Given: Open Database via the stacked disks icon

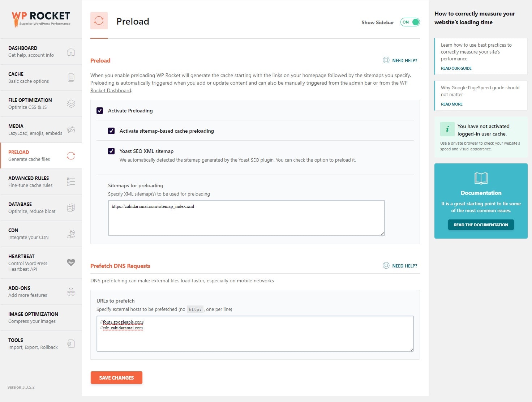Looking at the screenshot, I should (x=71, y=208).
